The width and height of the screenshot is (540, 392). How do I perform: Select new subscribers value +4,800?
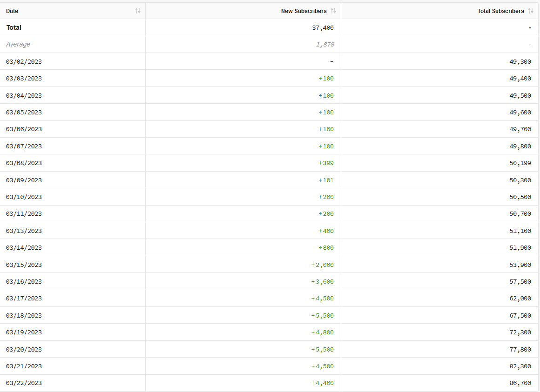pos(322,332)
